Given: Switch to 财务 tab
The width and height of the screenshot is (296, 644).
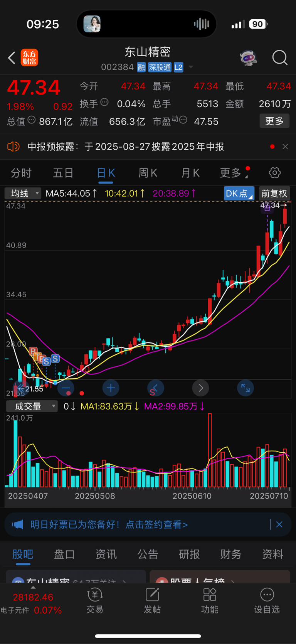Looking at the screenshot, I should 231,554.
